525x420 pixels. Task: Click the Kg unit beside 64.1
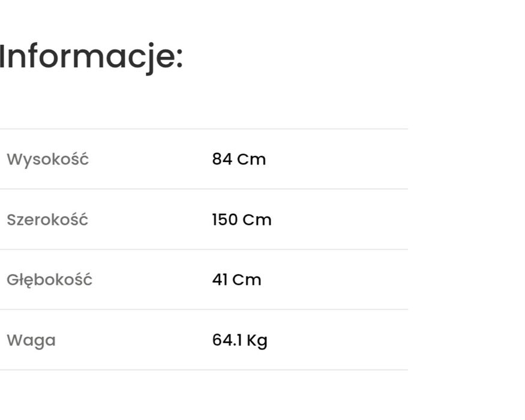(257, 341)
